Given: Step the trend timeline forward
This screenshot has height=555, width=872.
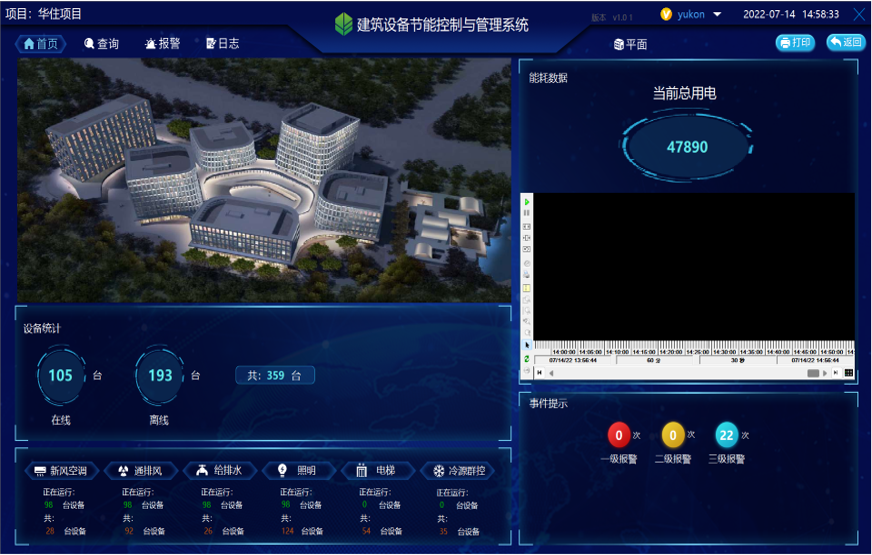Looking at the screenshot, I should [x=825, y=373].
